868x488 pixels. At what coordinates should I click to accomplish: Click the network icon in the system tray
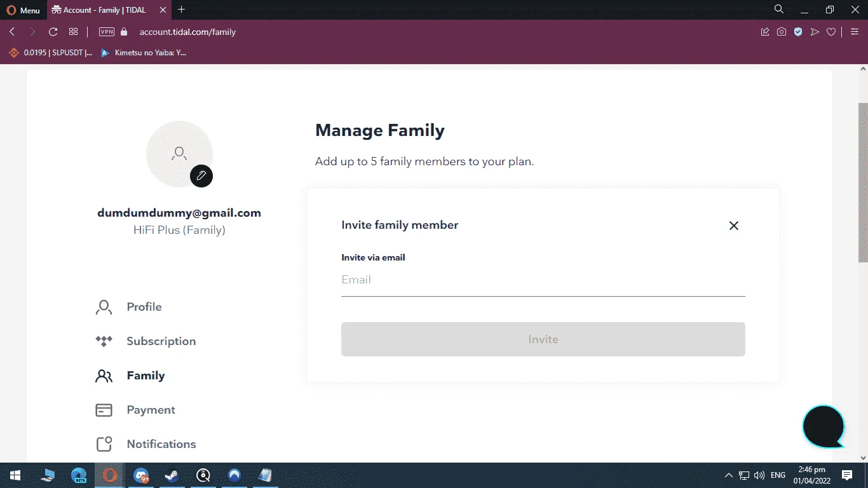click(x=744, y=475)
